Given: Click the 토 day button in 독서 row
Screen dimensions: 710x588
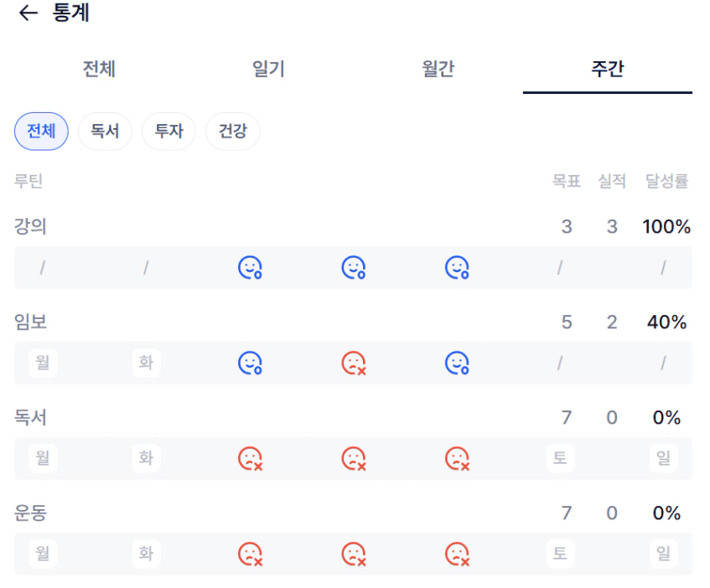Looking at the screenshot, I should (560, 459).
